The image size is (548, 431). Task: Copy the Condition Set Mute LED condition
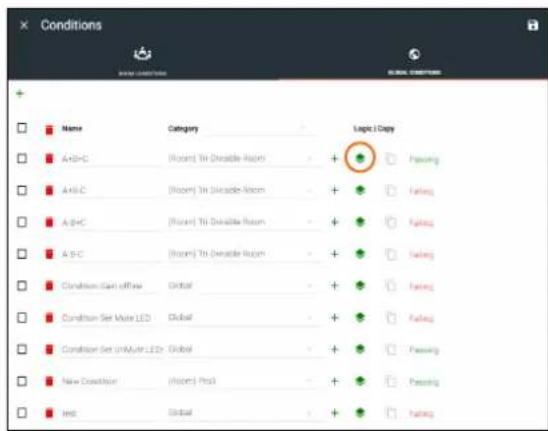tap(391, 318)
